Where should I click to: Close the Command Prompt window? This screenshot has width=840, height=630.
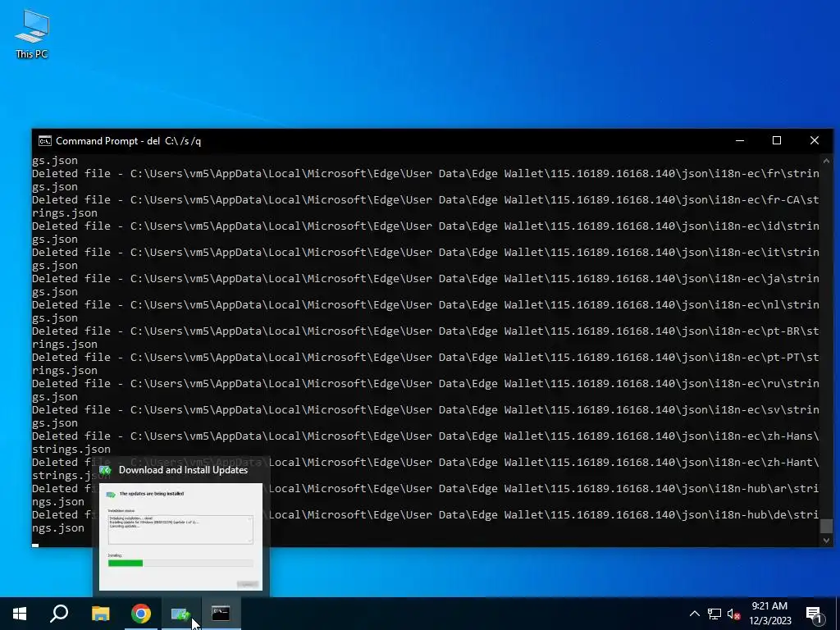pos(815,141)
